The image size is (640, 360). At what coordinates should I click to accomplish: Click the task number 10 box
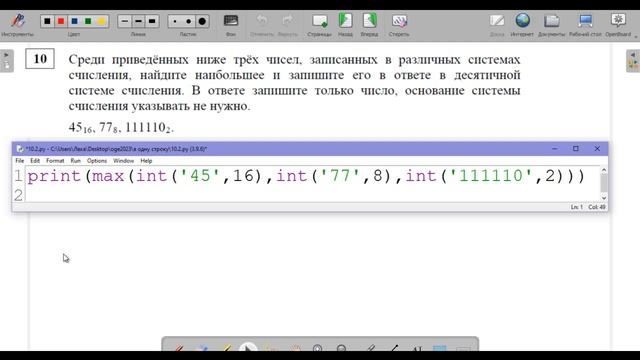tap(40, 59)
